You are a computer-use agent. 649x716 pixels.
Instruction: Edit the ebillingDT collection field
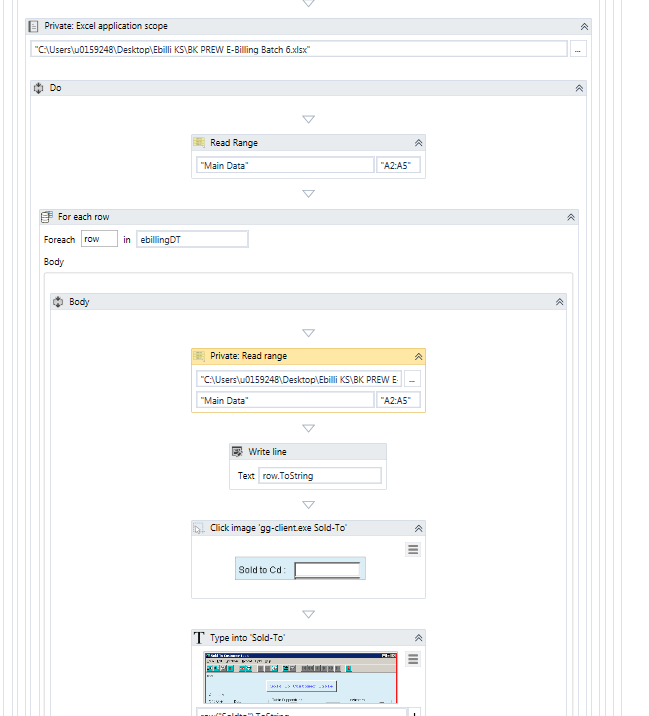click(x=192, y=239)
